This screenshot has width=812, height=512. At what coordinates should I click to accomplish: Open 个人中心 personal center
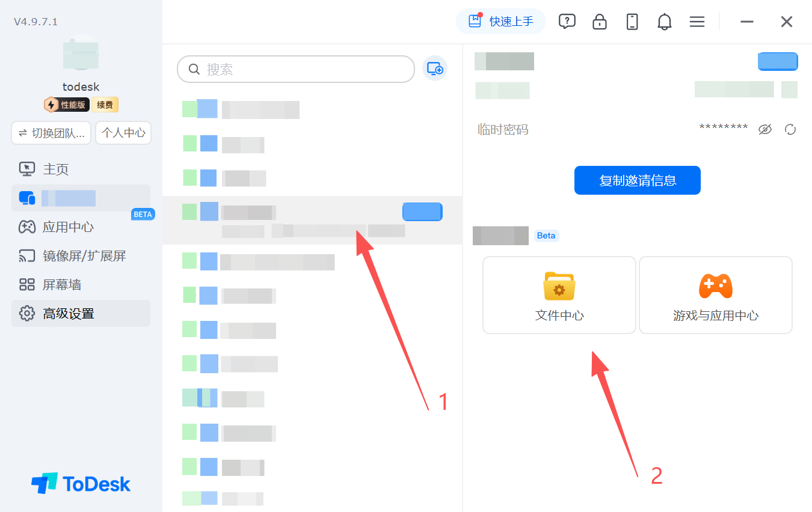coord(123,133)
